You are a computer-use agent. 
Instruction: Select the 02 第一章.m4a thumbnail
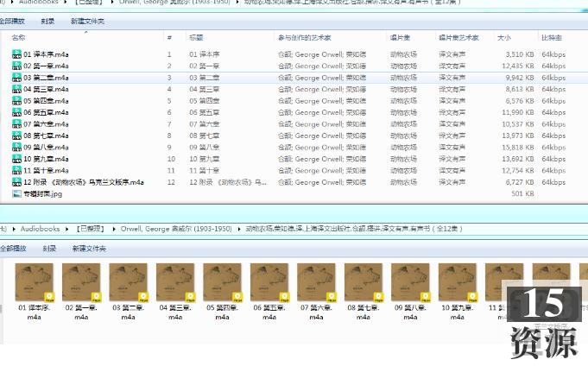(x=81, y=282)
